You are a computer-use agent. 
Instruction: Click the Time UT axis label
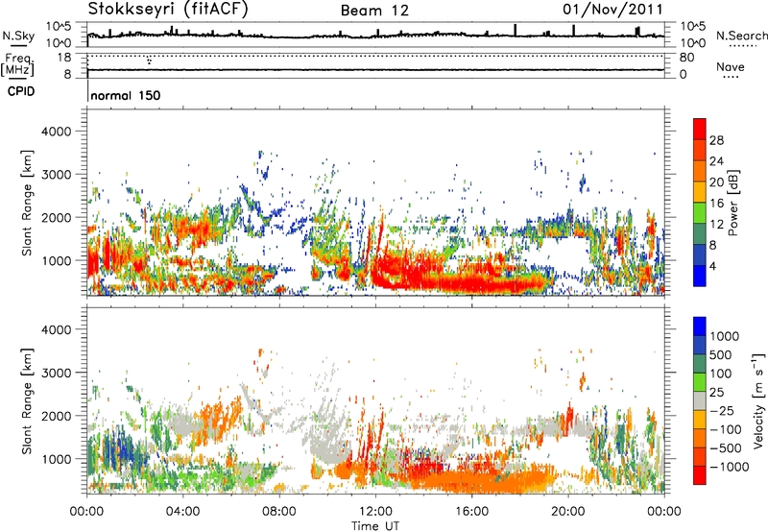click(x=375, y=526)
